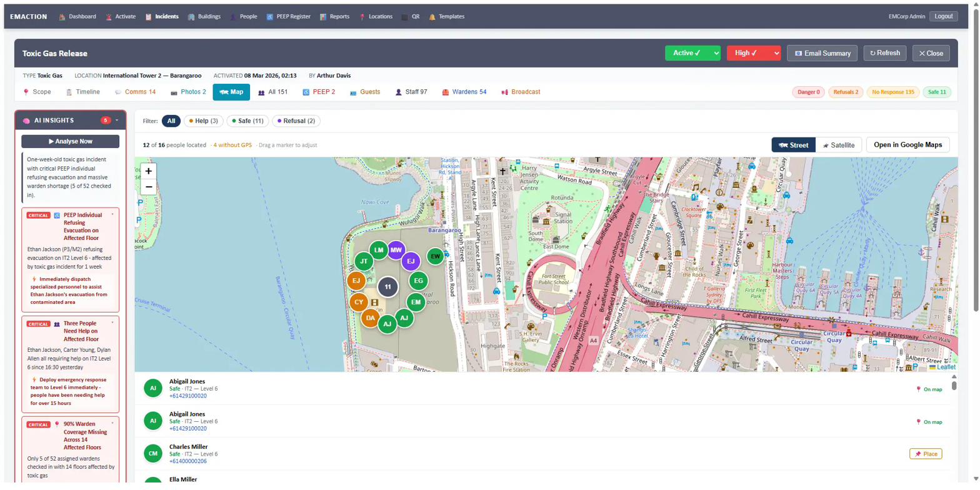980x490 pixels.
Task: Open the QR navigation item
Action: [x=411, y=17]
